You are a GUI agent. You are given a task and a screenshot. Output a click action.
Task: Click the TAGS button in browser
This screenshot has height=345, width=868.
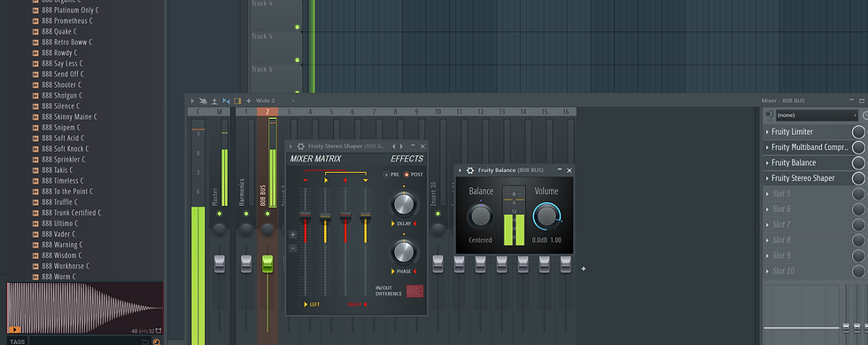coord(17,341)
